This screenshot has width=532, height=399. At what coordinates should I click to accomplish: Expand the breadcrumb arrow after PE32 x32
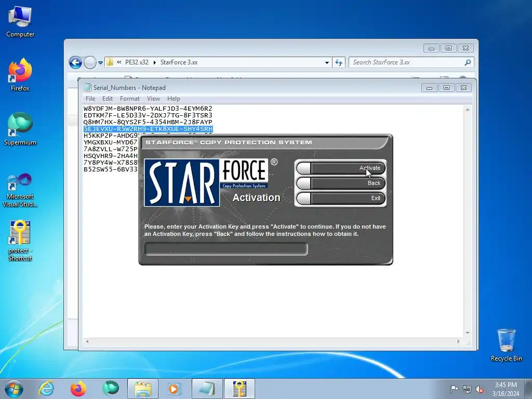[x=155, y=62]
